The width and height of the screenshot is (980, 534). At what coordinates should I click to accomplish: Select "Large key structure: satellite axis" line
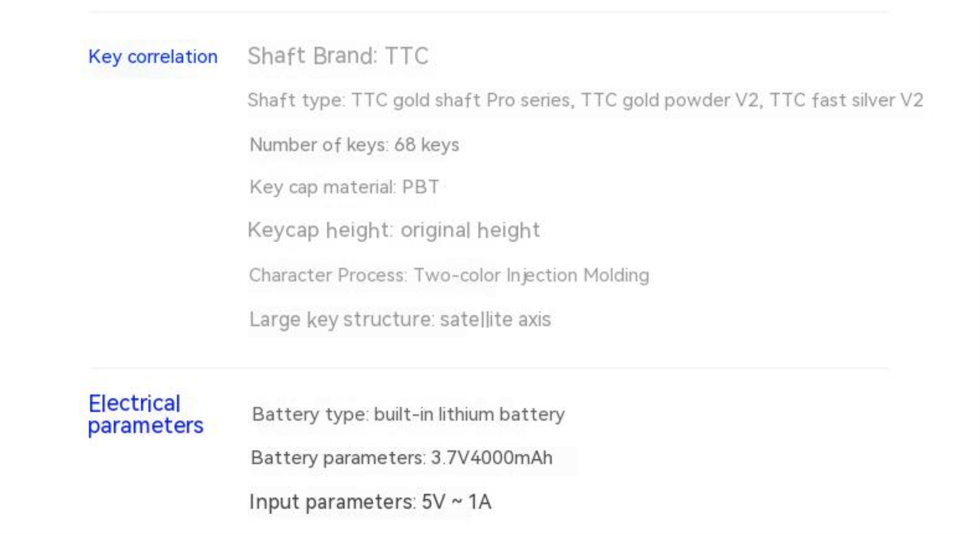(400, 320)
